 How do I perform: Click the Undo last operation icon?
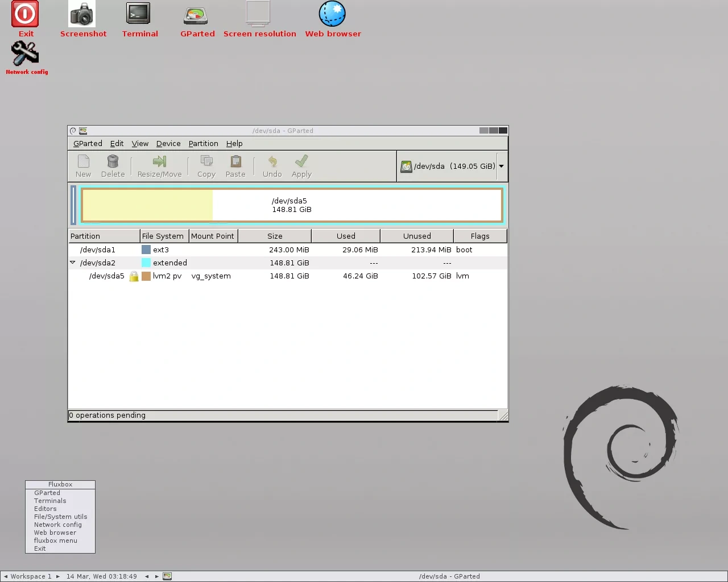[x=272, y=161]
